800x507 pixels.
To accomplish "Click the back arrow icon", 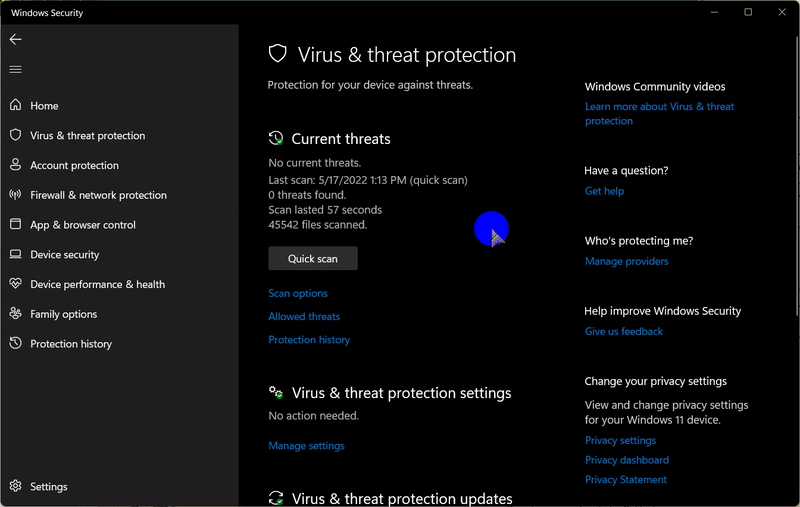I will coord(15,39).
